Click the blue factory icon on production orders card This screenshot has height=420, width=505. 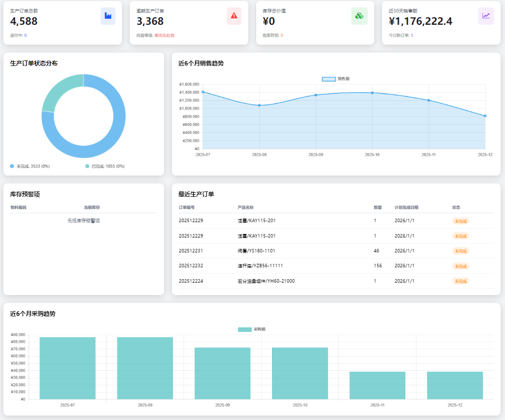tap(108, 16)
